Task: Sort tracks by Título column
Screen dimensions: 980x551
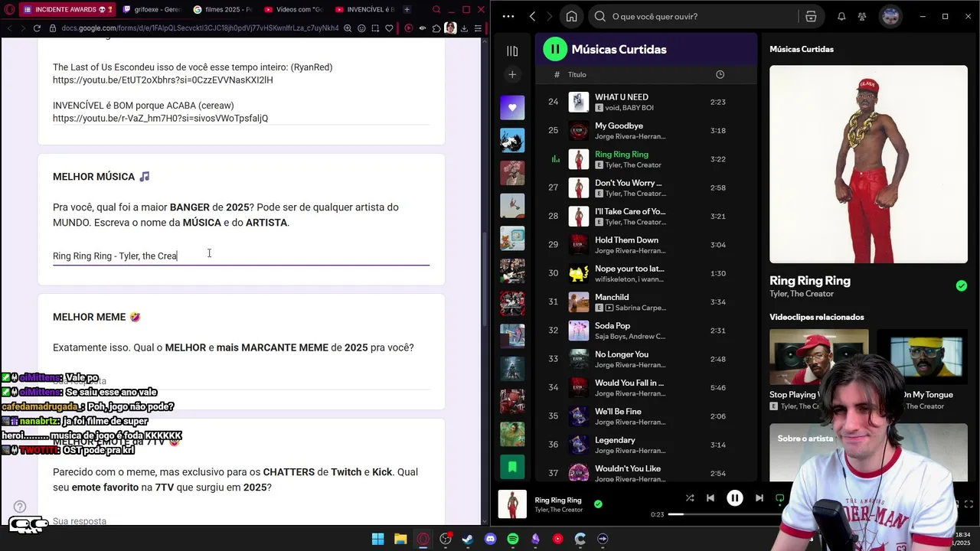Action: pyautogui.click(x=577, y=74)
